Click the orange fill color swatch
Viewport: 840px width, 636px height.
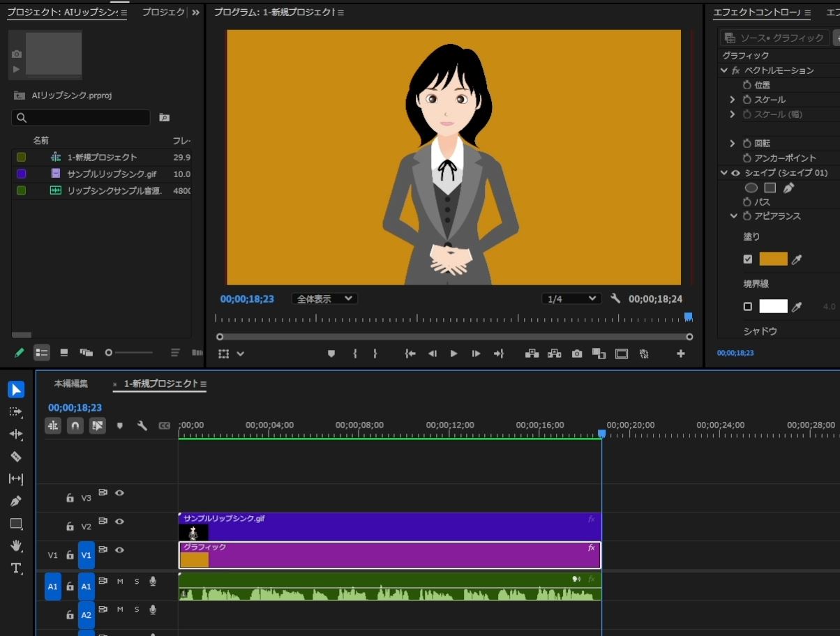click(773, 259)
